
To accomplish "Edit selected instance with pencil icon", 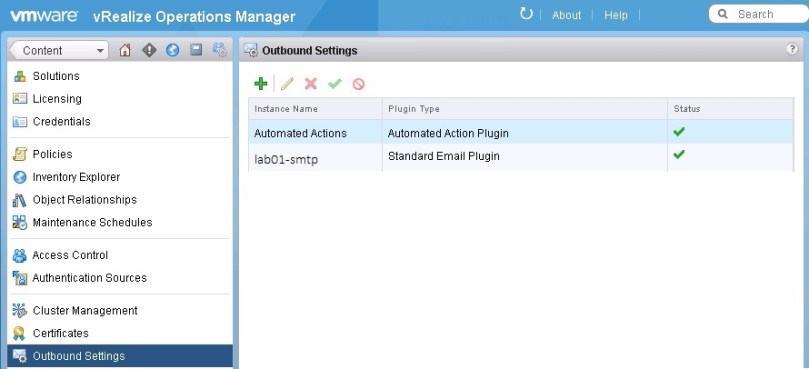I will (287, 83).
